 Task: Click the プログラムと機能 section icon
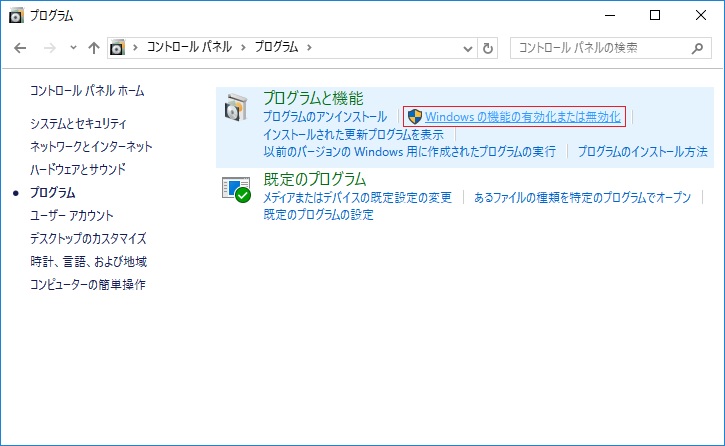236,107
